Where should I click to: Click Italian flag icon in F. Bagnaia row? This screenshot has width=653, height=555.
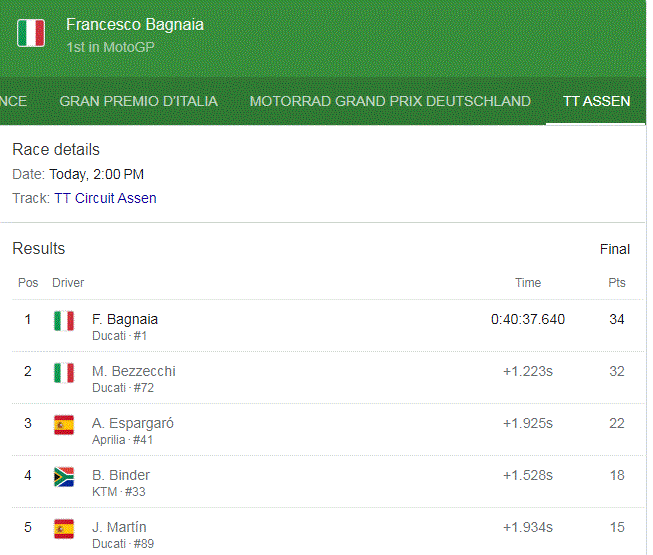pos(64,321)
